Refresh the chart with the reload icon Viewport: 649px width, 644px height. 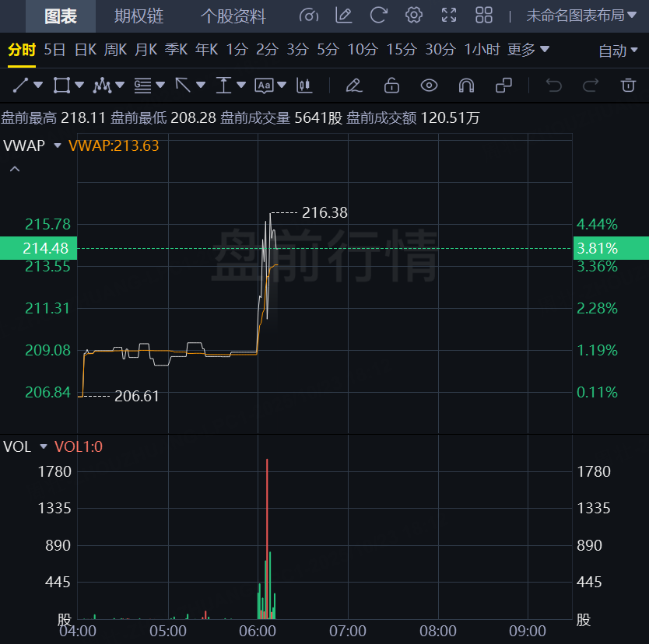coord(378,16)
